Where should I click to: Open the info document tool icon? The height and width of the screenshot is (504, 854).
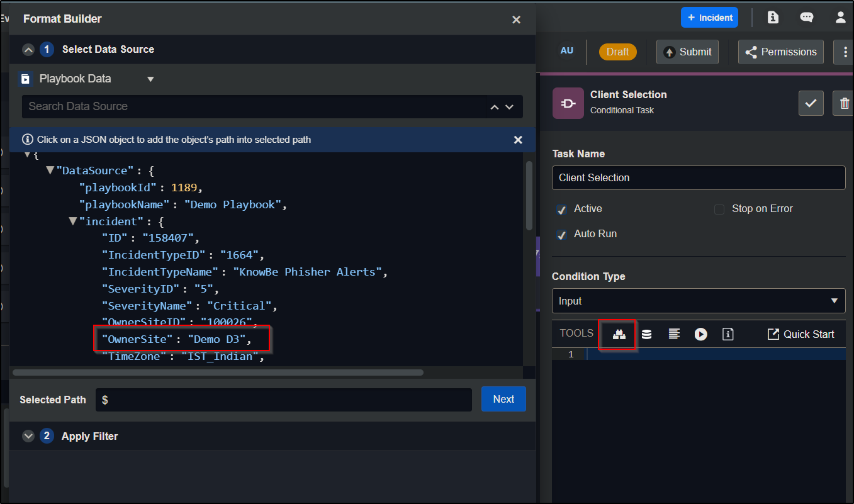pyautogui.click(x=728, y=334)
